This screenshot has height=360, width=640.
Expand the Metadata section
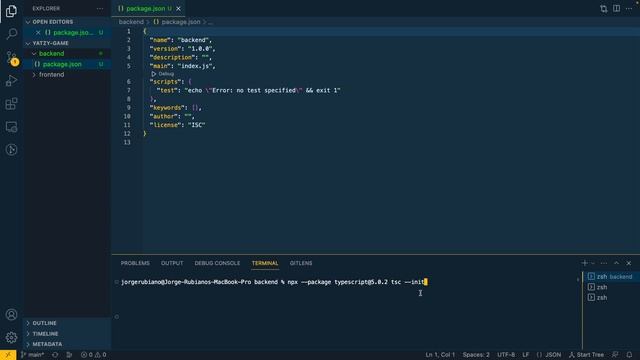(47, 344)
